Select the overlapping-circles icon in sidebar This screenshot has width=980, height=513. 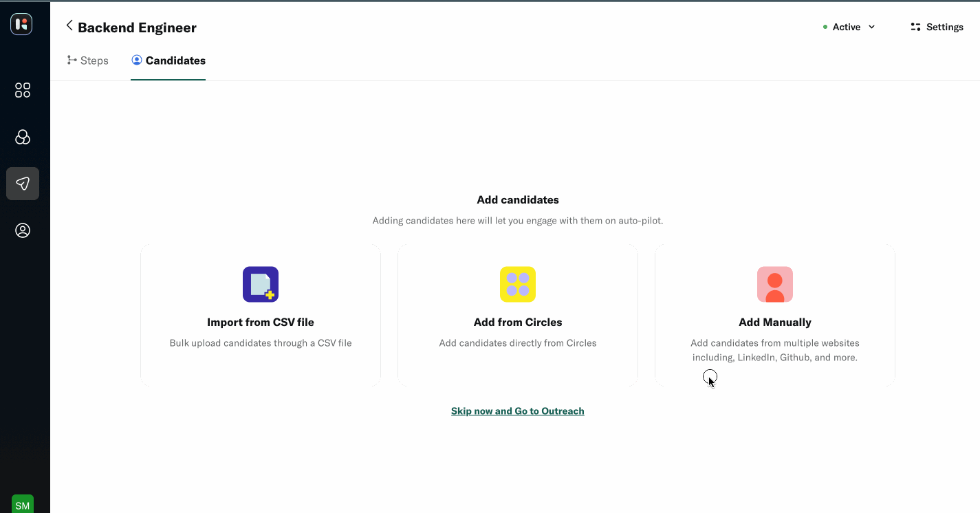pos(22,137)
